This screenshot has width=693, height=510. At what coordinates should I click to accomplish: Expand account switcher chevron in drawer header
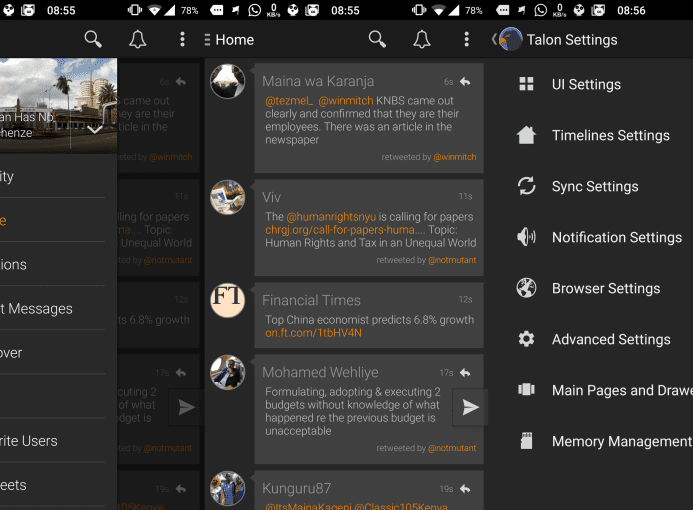coord(95,129)
